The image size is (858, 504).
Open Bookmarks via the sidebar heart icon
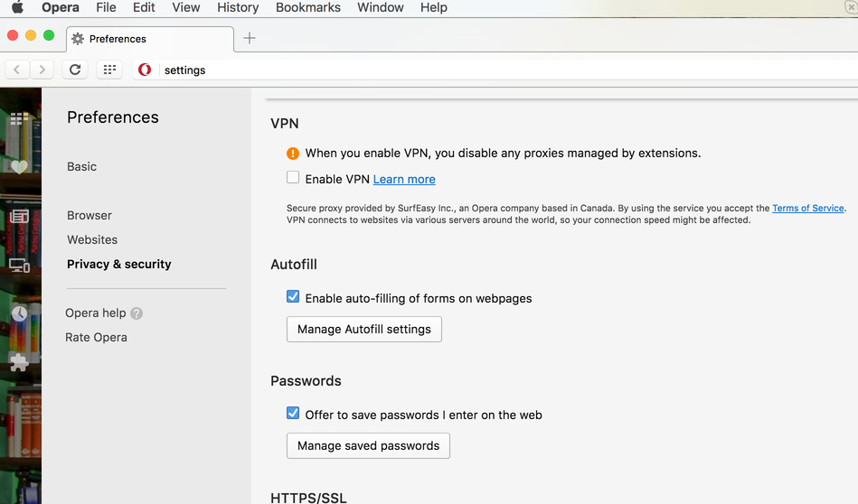pyautogui.click(x=19, y=166)
